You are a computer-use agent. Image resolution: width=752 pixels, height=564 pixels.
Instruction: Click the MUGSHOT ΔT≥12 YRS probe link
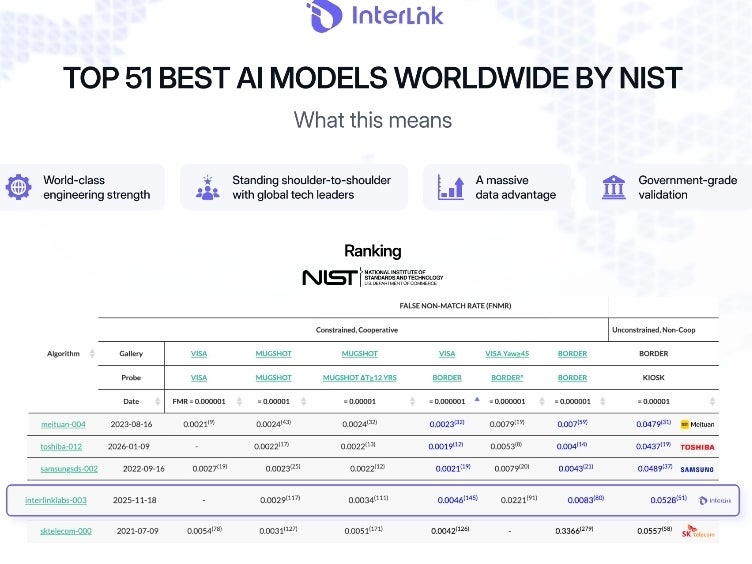coord(360,377)
